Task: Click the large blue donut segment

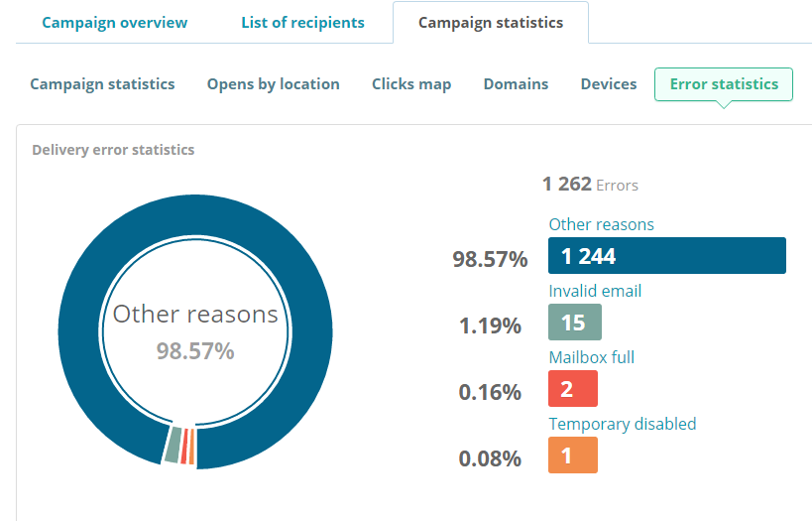Action: (x=195, y=215)
